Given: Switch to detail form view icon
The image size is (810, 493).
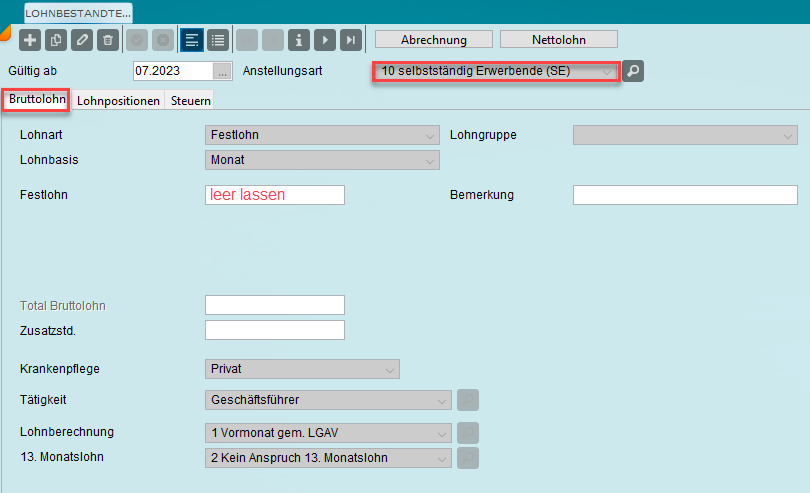Looking at the screenshot, I should click(192, 40).
